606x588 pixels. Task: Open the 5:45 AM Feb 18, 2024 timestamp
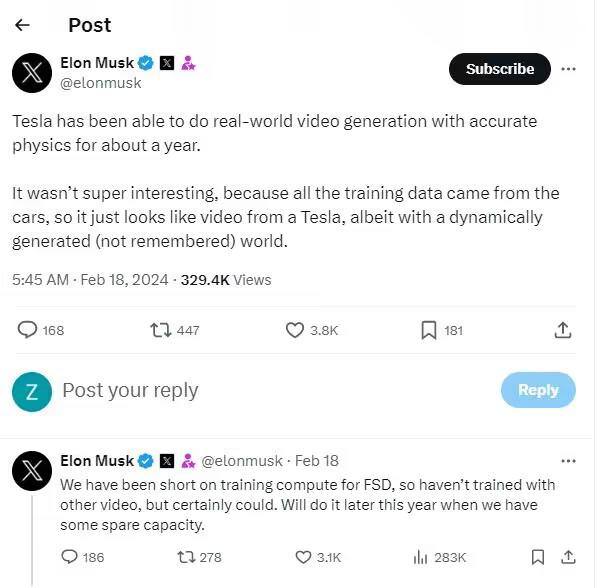click(x=90, y=280)
